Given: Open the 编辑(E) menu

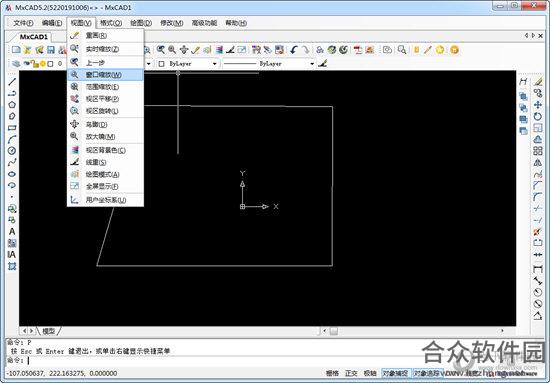Looking at the screenshot, I should point(52,23).
